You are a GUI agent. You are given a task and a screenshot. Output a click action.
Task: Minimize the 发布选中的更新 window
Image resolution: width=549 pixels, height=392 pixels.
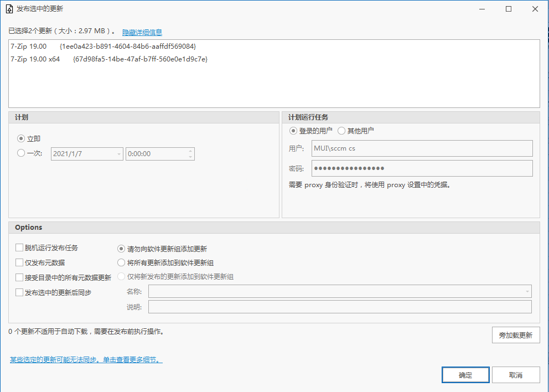click(x=482, y=9)
